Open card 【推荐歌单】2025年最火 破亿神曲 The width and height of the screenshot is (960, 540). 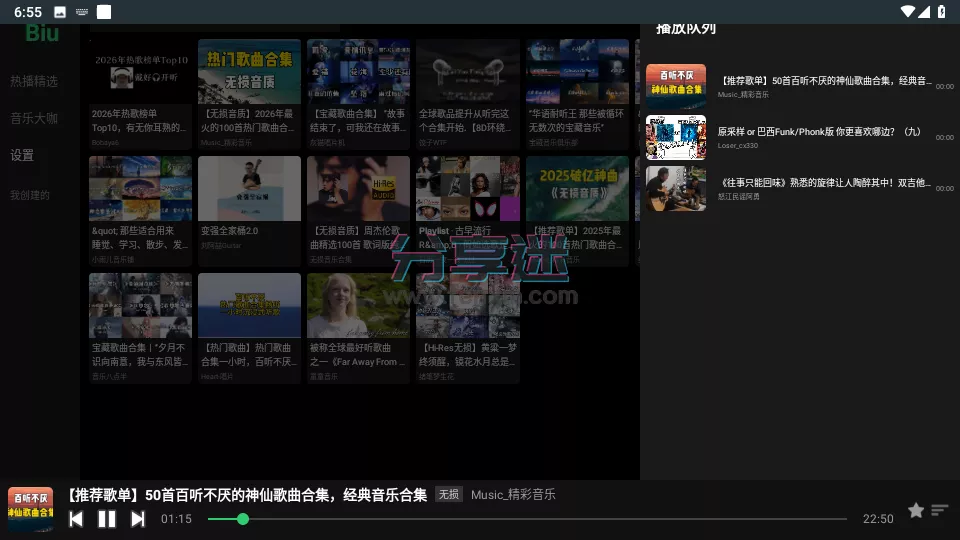[x=577, y=211]
